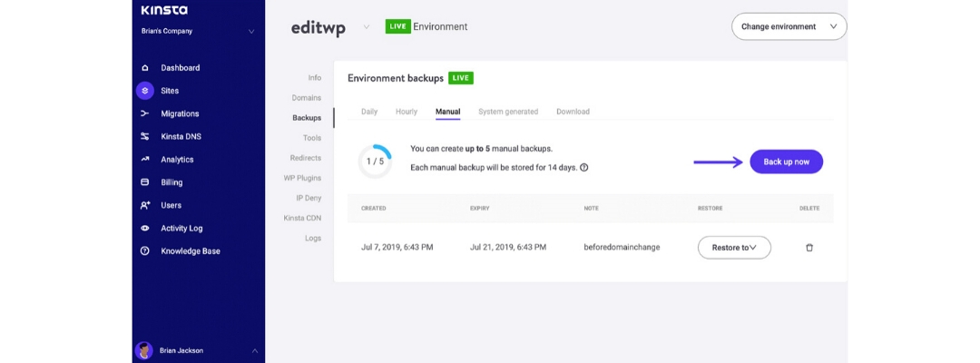
Task: Click the Back up now button
Action: pyautogui.click(x=786, y=162)
